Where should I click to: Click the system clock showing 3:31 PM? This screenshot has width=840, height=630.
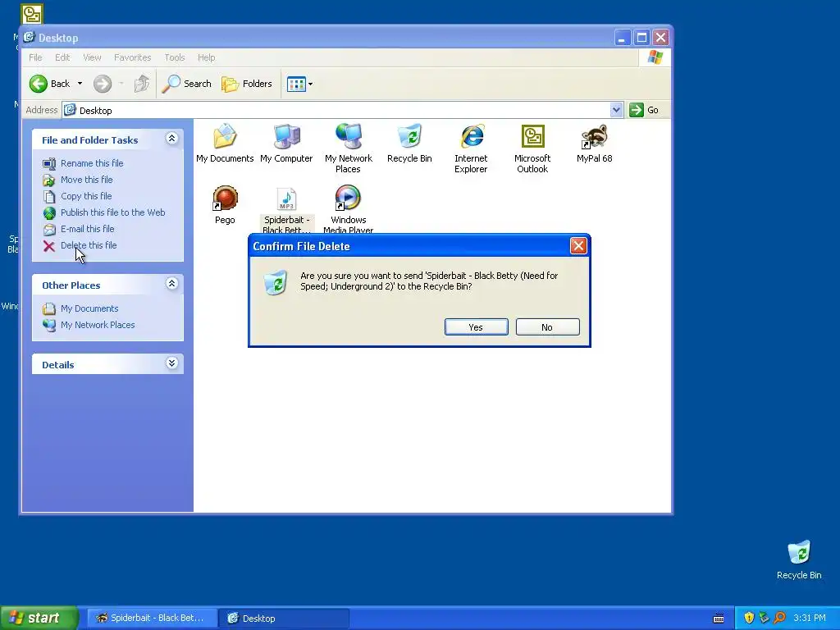click(810, 618)
